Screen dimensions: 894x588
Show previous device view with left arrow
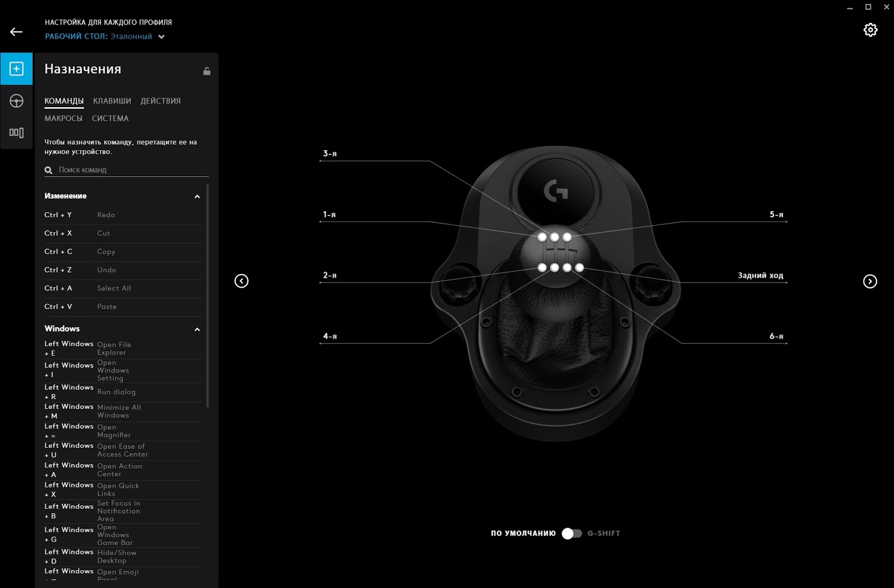[x=241, y=281]
